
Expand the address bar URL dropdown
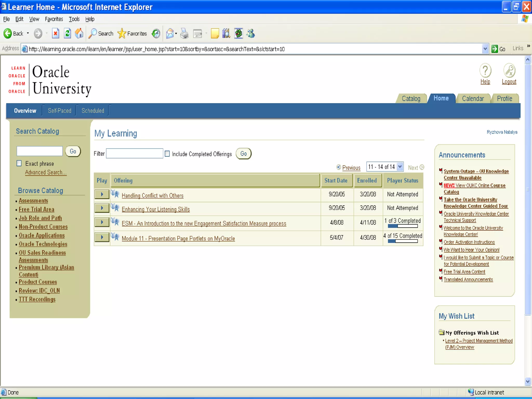(x=485, y=49)
